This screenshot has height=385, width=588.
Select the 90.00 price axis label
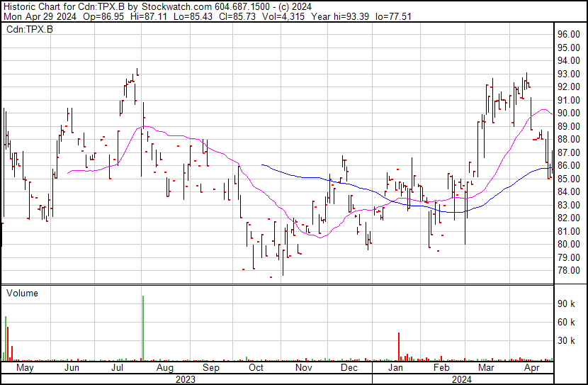coord(569,113)
